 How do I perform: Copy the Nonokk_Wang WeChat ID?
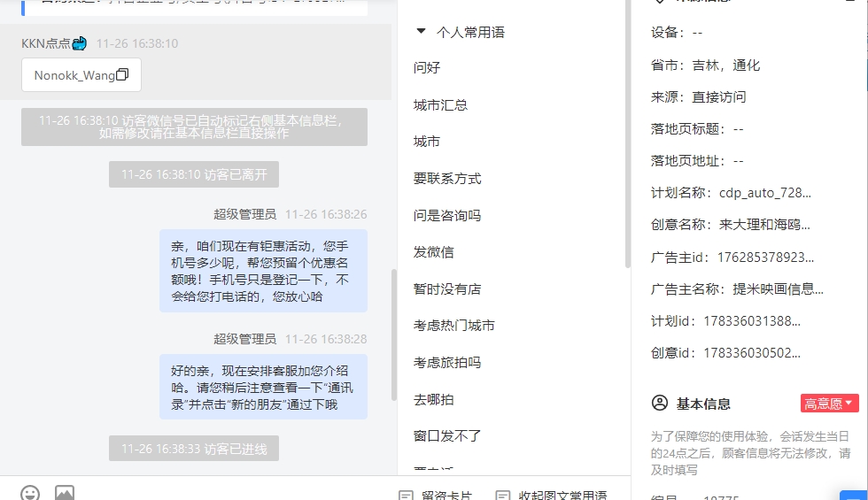122,74
